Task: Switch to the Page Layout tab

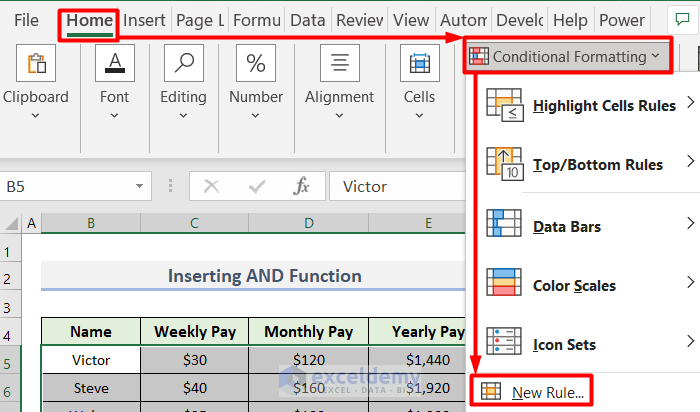Action: click(x=200, y=20)
